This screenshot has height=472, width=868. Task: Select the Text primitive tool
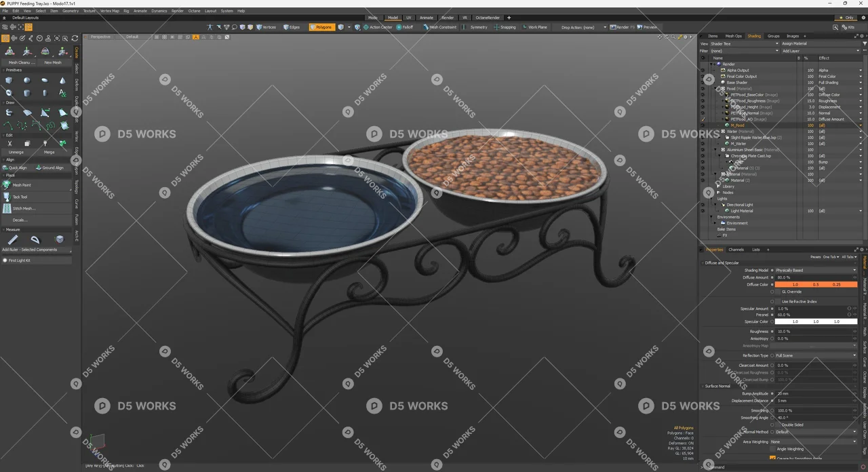click(62, 93)
